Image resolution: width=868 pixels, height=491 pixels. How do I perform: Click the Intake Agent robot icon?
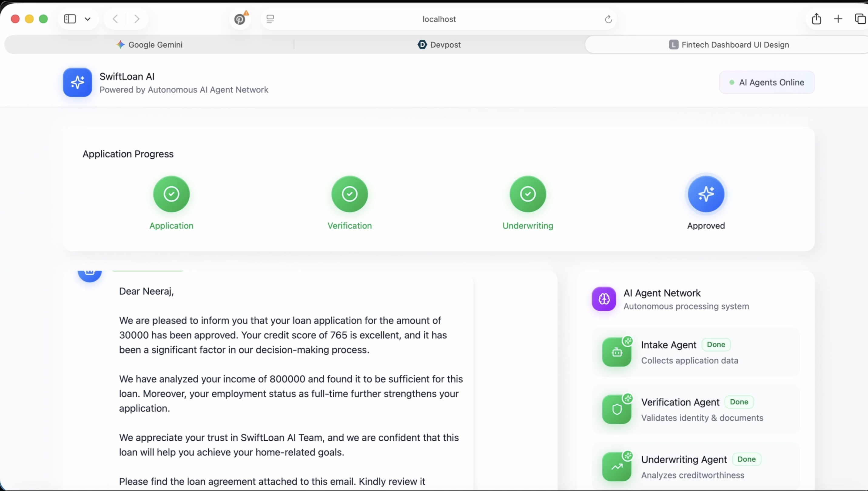tap(617, 352)
